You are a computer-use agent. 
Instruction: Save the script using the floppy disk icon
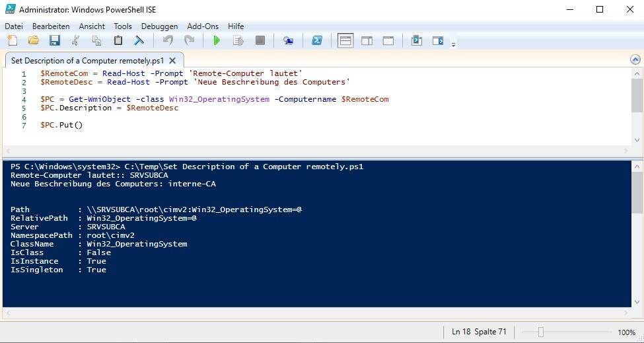[x=54, y=41]
